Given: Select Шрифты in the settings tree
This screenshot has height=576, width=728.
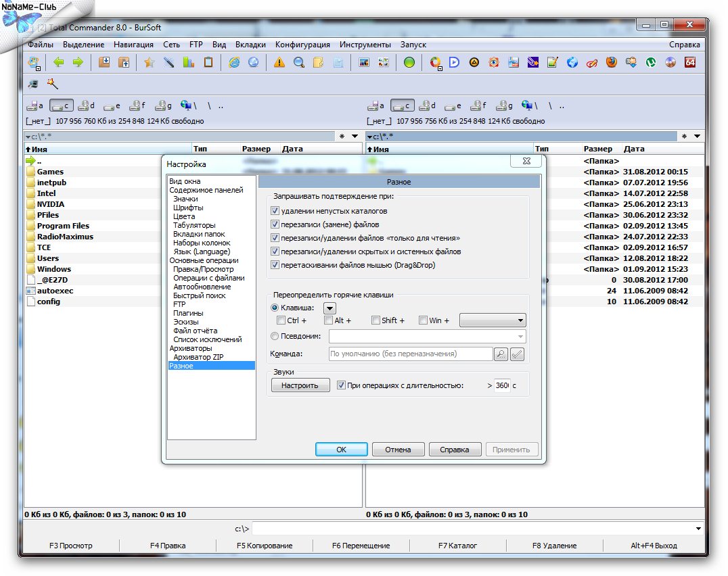Looking at the screenshot, I should coord(188,208).
